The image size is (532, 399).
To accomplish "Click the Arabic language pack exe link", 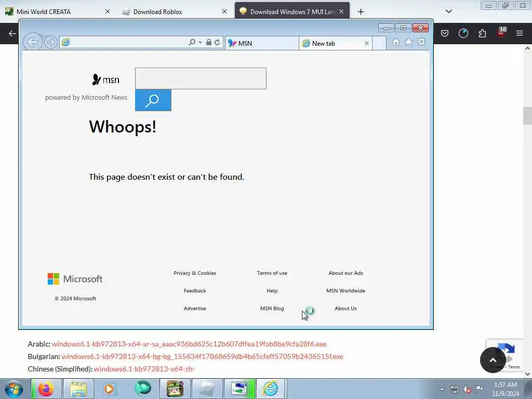I will coord(189,344).
